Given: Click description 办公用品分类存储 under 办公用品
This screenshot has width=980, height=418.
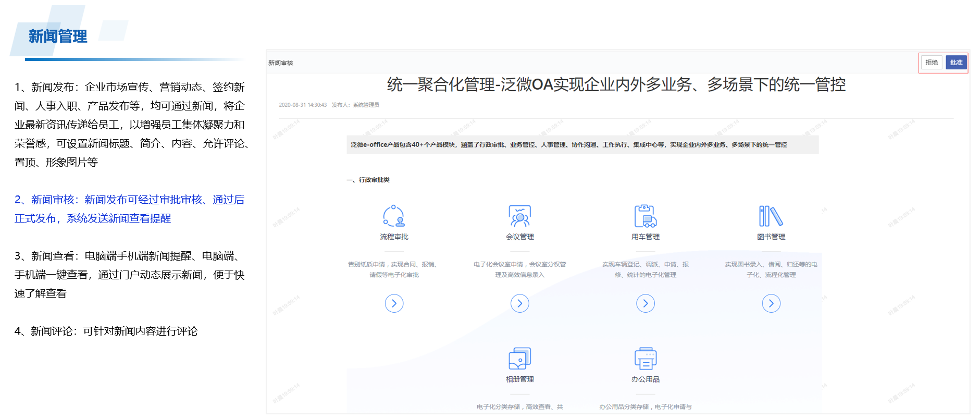Looking at the screenshot, I should tap(646, 407).
